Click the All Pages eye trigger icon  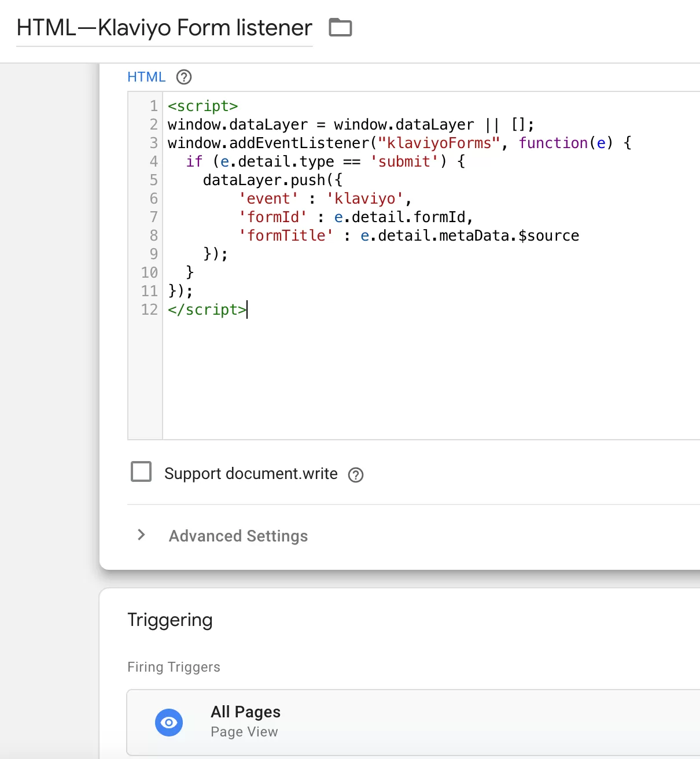[169, 722]
